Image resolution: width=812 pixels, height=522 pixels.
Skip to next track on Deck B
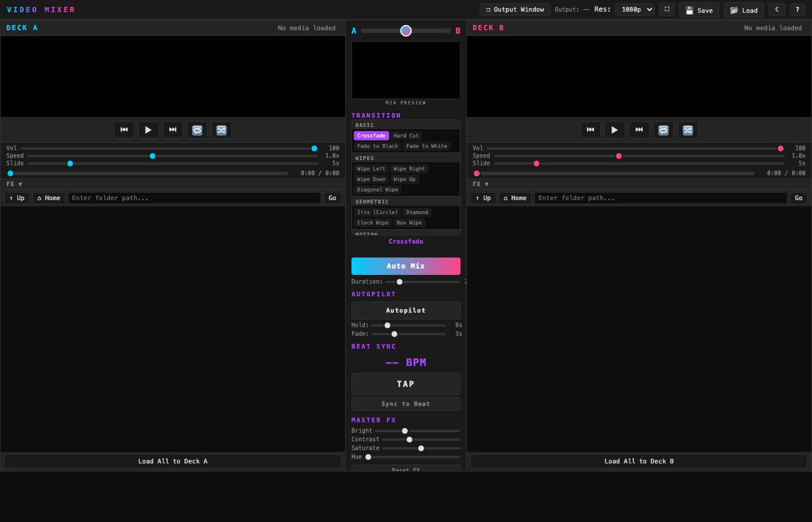point(639,130)
